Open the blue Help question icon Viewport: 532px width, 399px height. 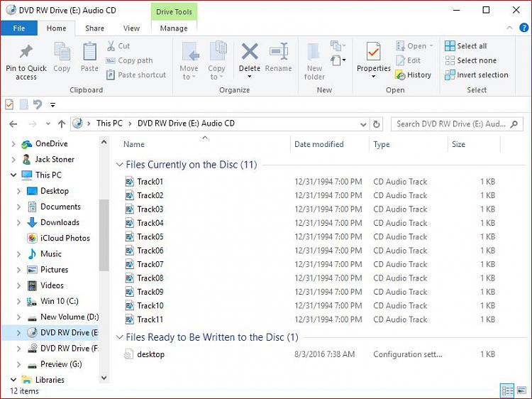click(523, 28)
